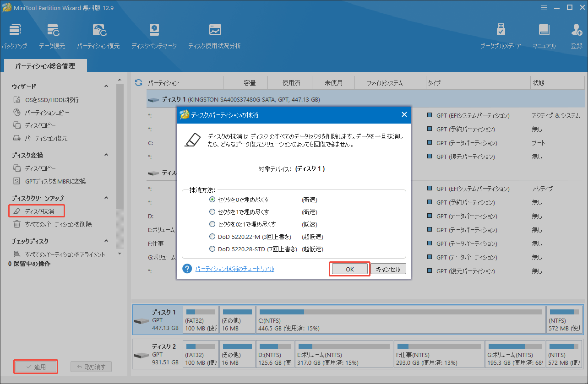The height and width of the screenshot is (384, 588).
Task: Click the 登録 register icon
Action: 577,36
